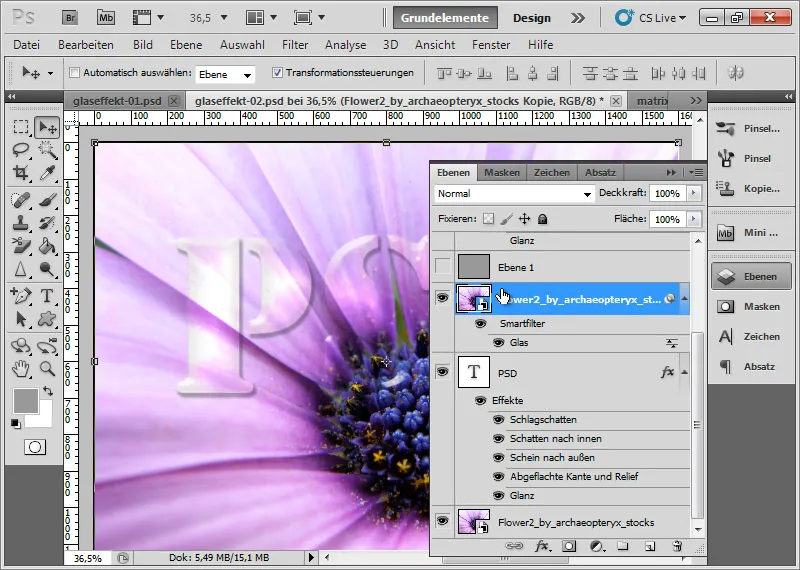Hide the Flower2_by_archaeopteryx_stocks bottom layer
The height and width of the screenshot is (570, 800).
pos(442,521)
